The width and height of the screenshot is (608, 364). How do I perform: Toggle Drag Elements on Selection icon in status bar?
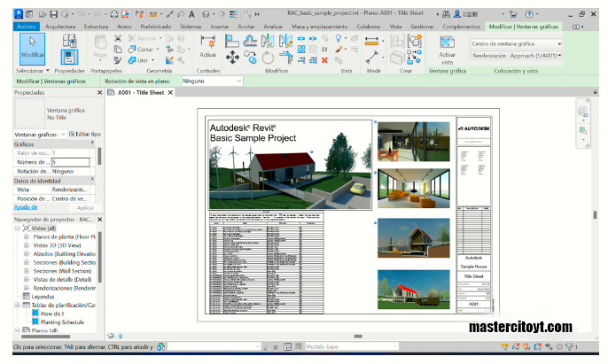[x=549, y=346]
